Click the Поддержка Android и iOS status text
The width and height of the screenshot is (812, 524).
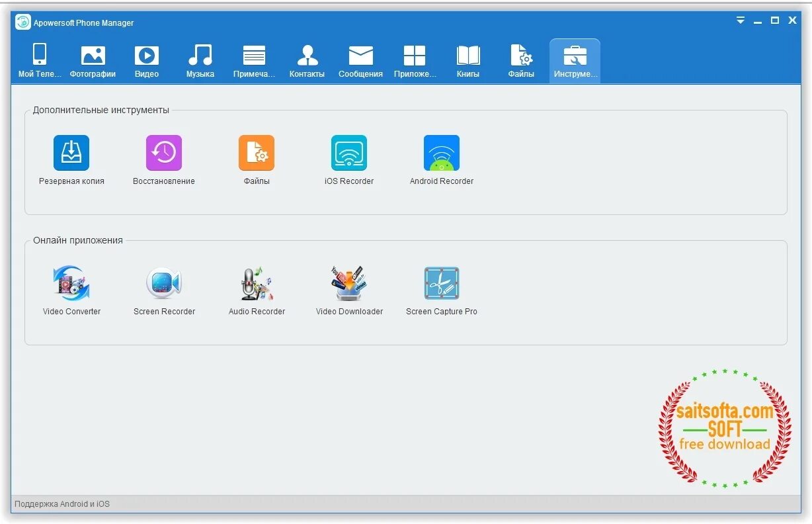pyautogui.click(x=62, y=504)
